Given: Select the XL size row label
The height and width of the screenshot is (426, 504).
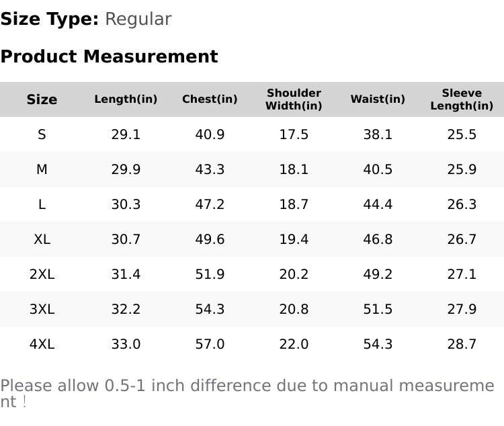Looking at the screenshot, I should (x=42, y=239).
